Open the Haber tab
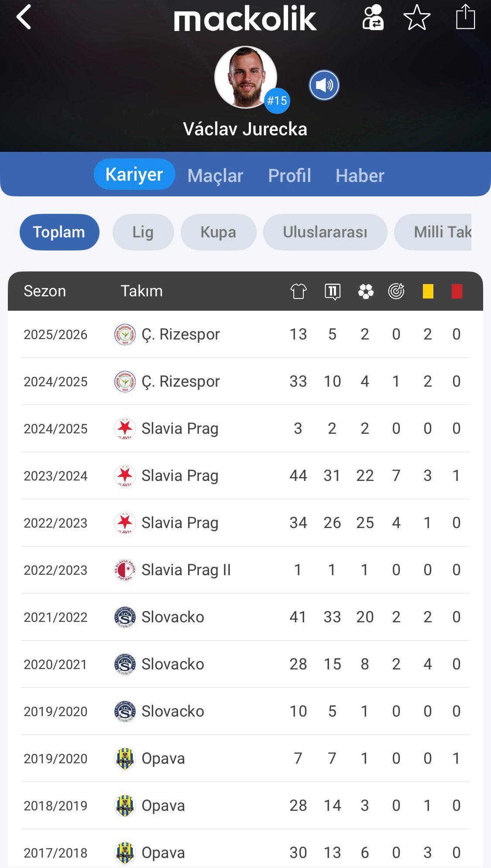Image resolution: width=491 pixels, height=868 pixels. (x=360, y=175)
